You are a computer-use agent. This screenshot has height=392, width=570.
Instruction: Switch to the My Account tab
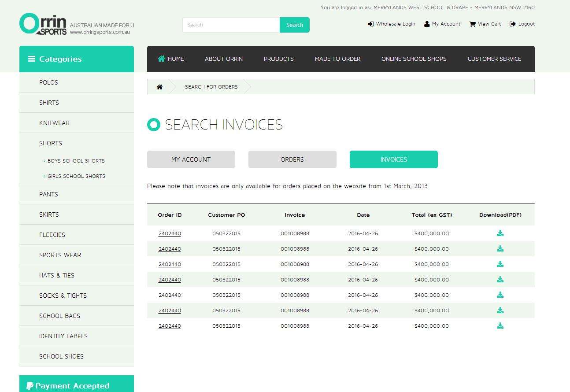(x=191, y=159)
